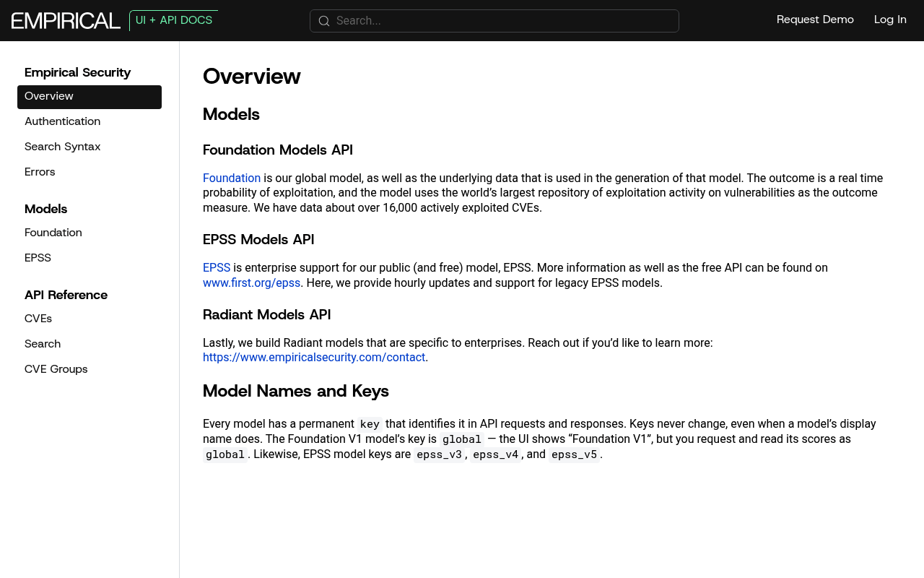Click the 'epss_v3' code snippet
Screen dimensions: 924x578
click(439, 454)
